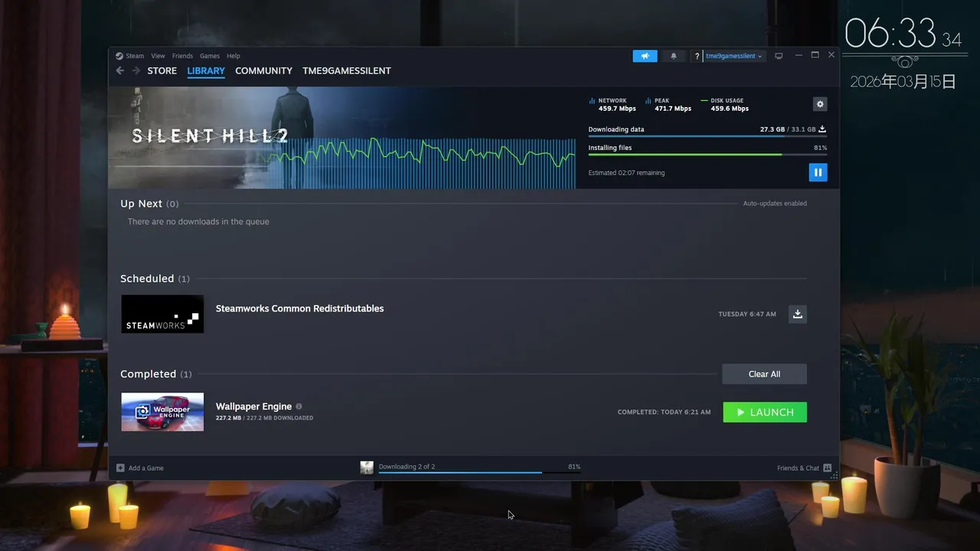The width and height of the screenshot is (980, 551).
Task: Click the question mark help icon
Action: pos(697,56)
